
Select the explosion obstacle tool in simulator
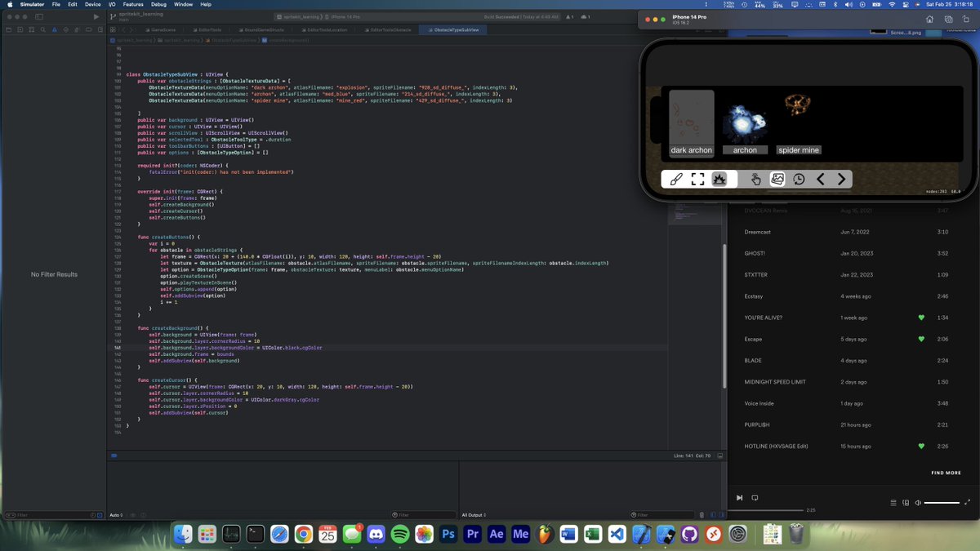[x=719, y=180]
